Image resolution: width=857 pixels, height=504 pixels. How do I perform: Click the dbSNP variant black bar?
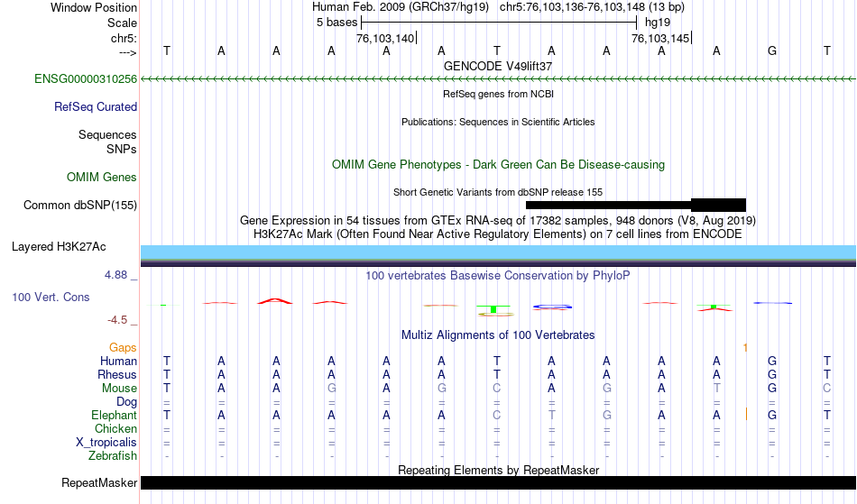pos(636,206)
